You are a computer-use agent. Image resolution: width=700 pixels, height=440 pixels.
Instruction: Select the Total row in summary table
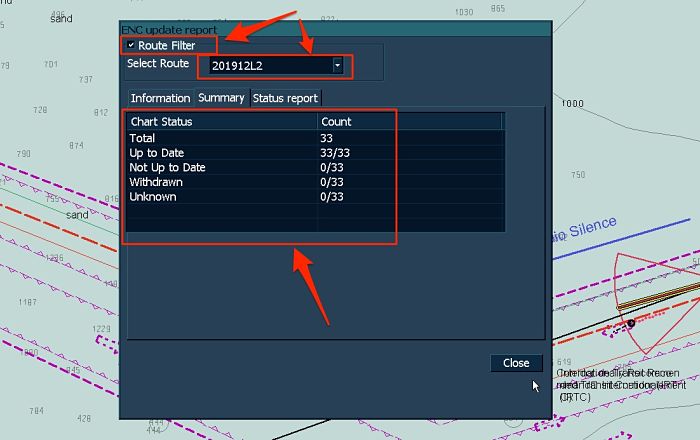220,138
